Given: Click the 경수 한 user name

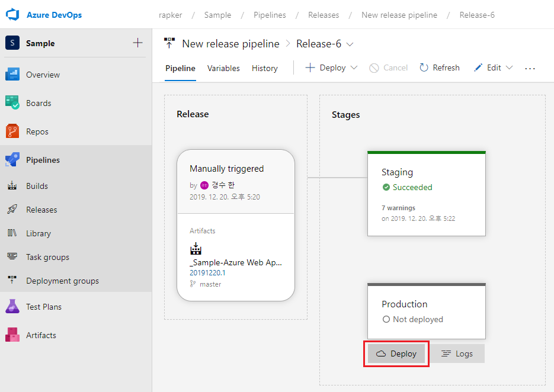Looking at the screenshot, I should click(x=223, y=185).
